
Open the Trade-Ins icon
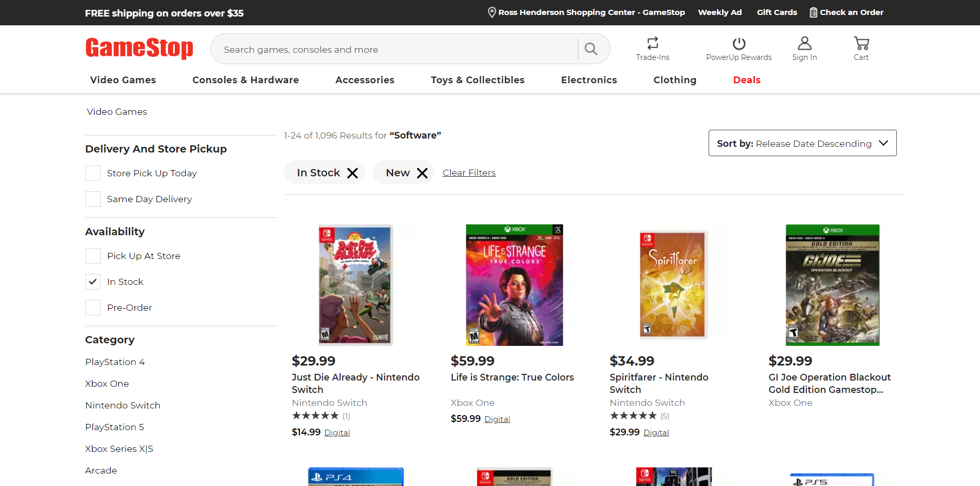pos(652,43)
